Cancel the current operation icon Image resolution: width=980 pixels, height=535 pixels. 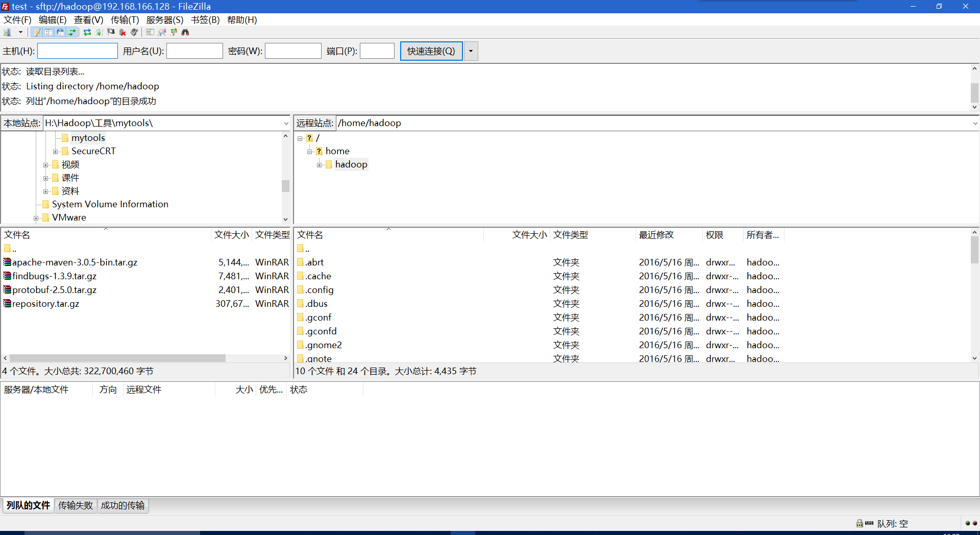click(x=111, y=32)
